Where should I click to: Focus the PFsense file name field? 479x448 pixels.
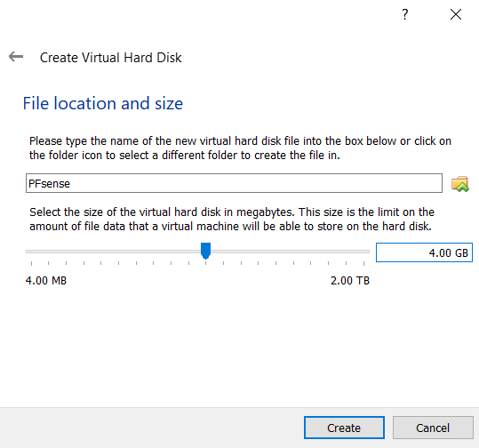click(x=234, y=183)
